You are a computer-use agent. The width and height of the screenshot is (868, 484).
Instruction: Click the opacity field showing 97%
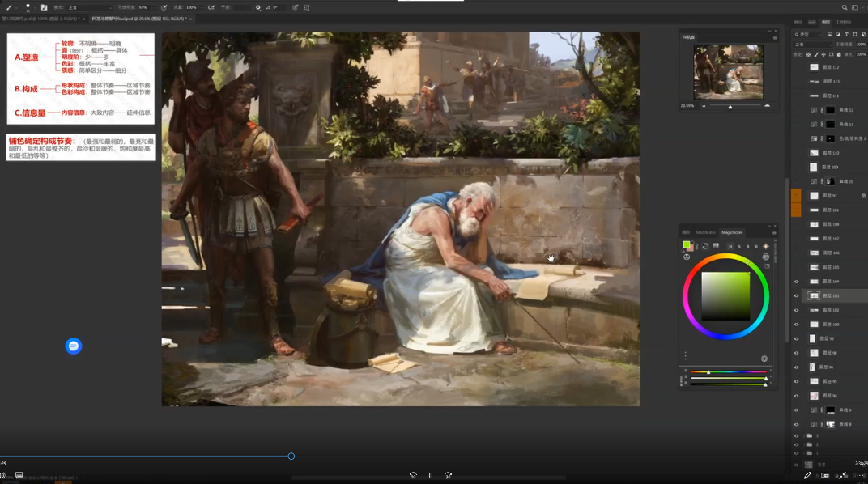click(147, 8)
